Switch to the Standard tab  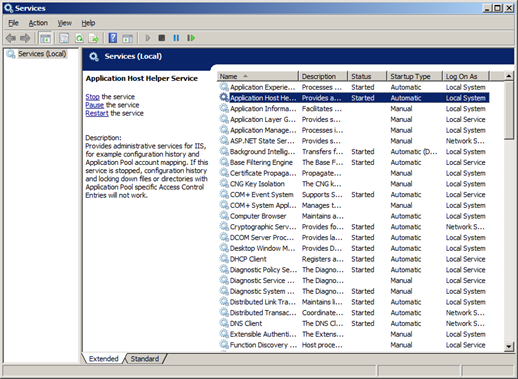[x=145, y=359]
